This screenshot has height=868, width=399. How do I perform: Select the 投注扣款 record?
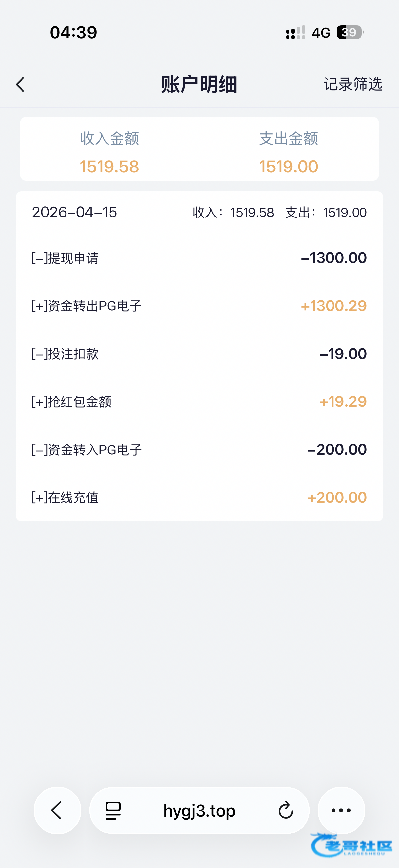[x=199, y=354]
